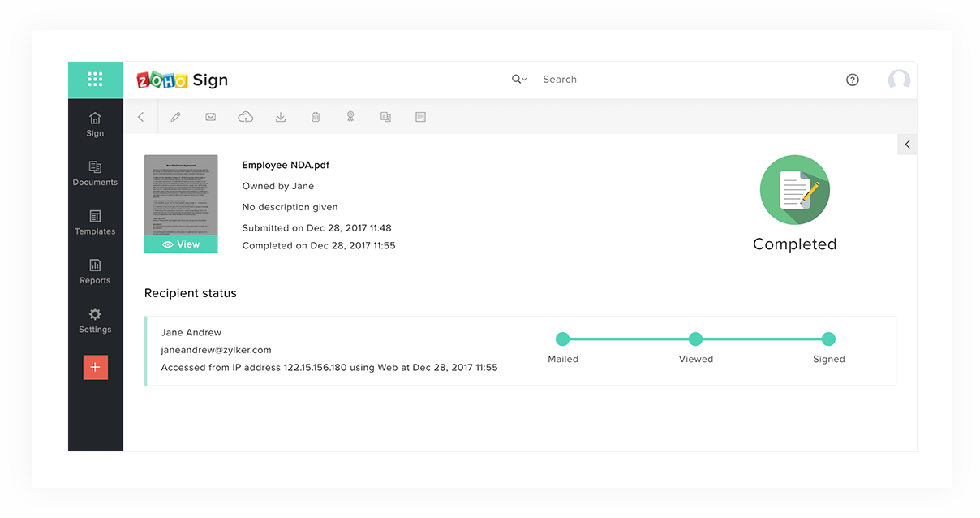Image resolution: width=980 pixels, height=518 pixels.
Task: Collapse right panel with chevron
Action: pos(907,145)
